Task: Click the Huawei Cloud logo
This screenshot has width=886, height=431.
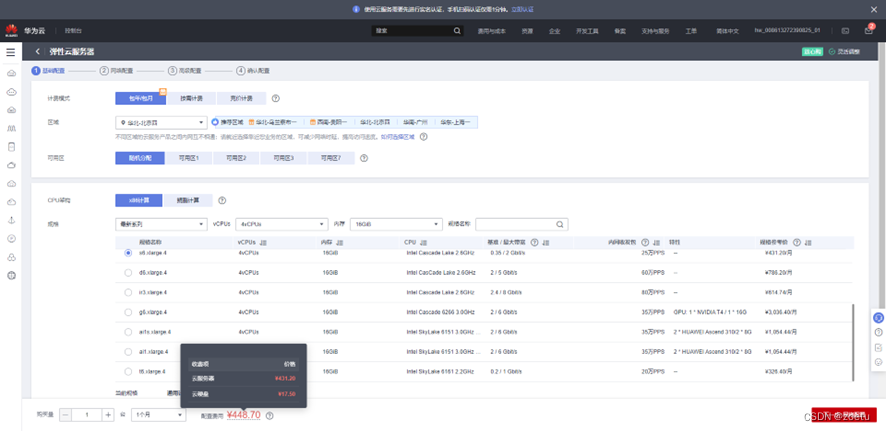Action: tap(11, 31)
